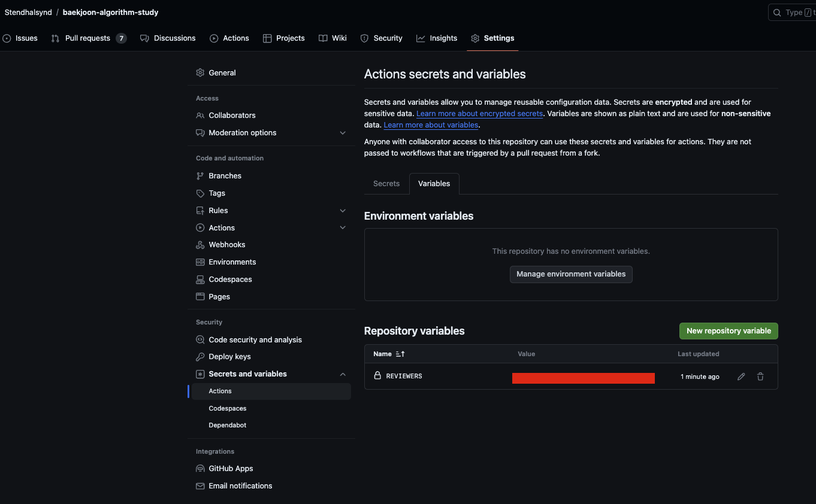Screen dimensions: 816x504
Task: Click the Email notifications envelope icon
Action: 200,485
